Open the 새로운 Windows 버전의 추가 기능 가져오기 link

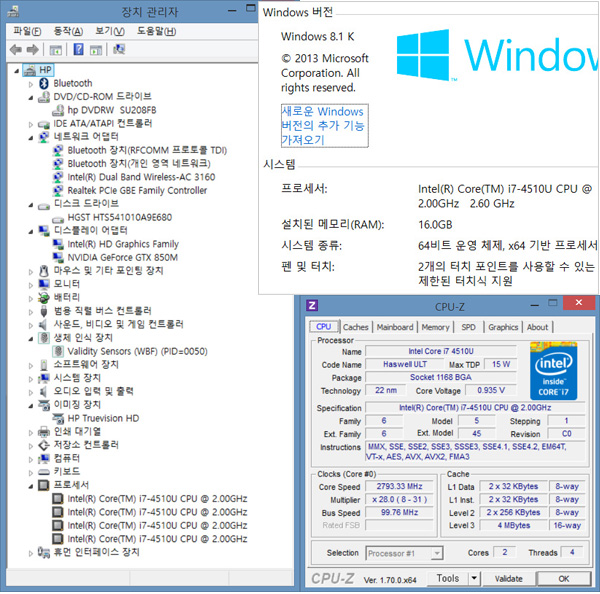[x=324, y=126]
